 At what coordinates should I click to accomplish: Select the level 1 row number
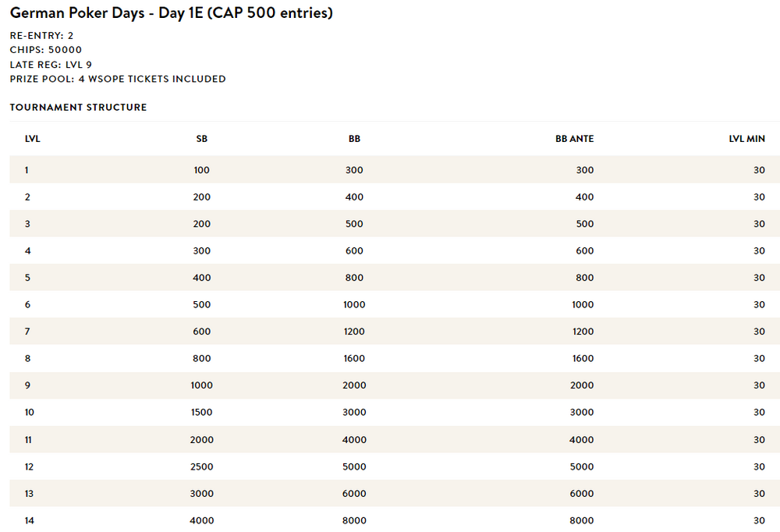[27, 170]
